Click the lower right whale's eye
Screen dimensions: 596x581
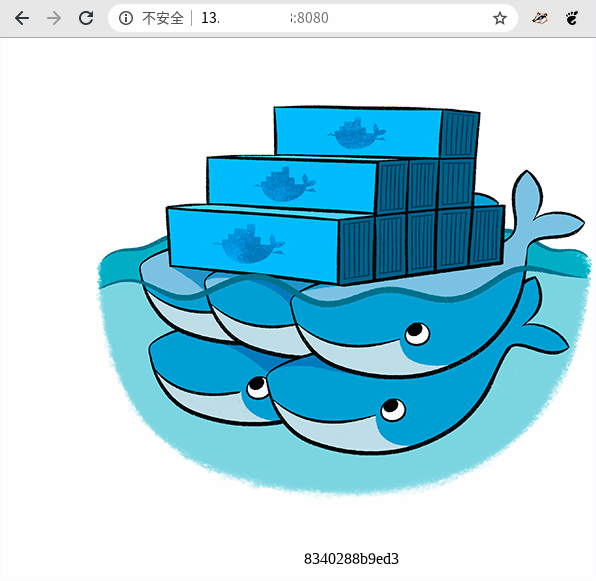393,409
